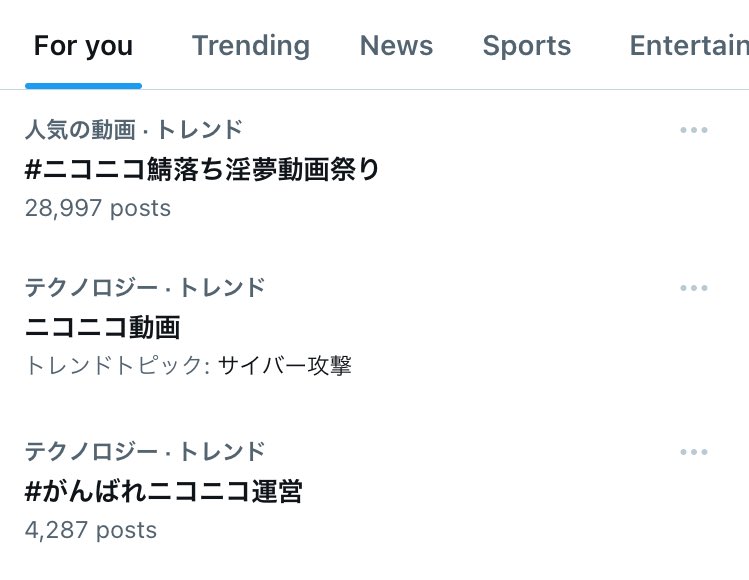Viewport: 749px width, 580px height.
Task: Click the 28,997 posts count
Action: coord(97,208)
